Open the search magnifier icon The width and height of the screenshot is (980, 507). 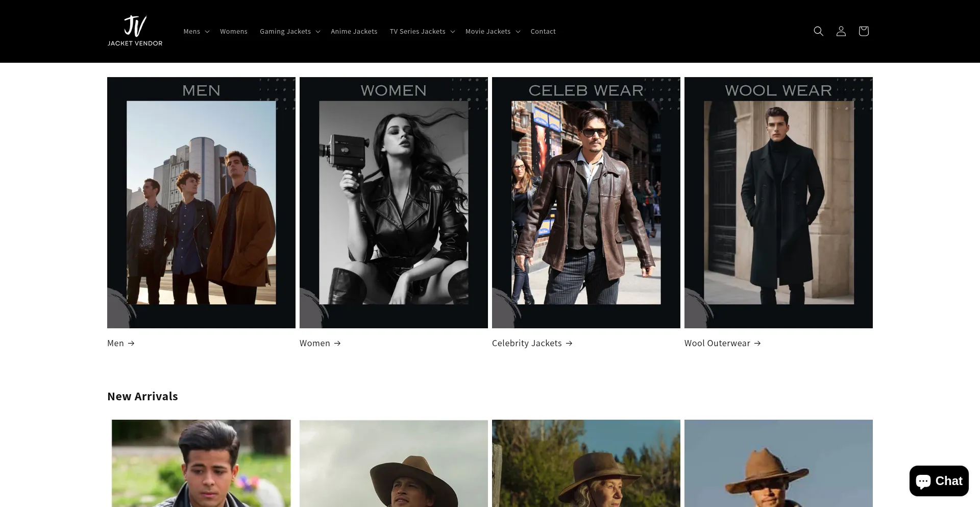click(x=818, y=31)
